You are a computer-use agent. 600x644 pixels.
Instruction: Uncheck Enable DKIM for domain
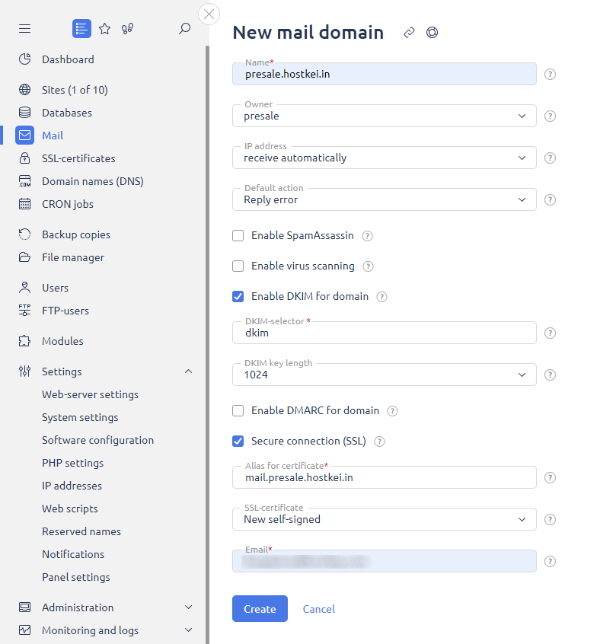coord(238,296)
